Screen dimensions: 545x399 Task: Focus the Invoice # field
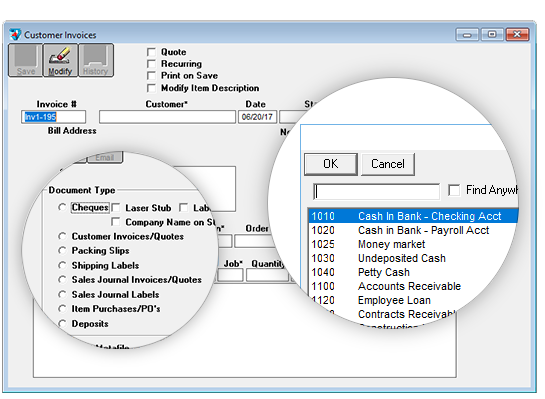54,117
